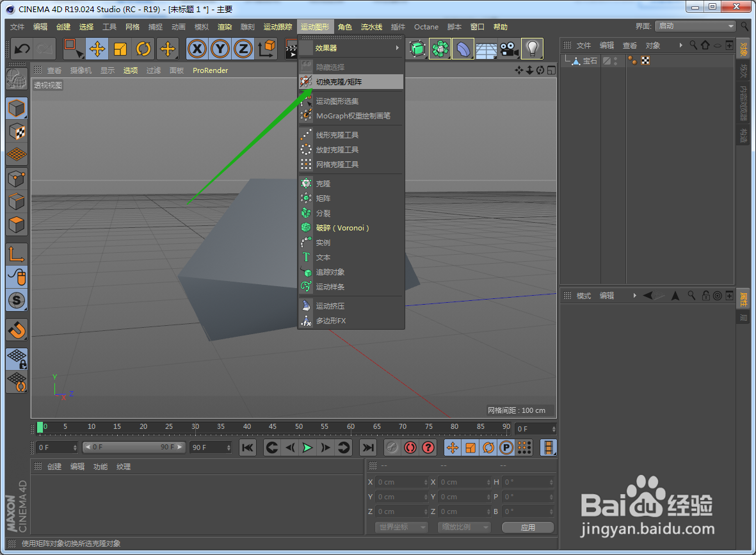Image resolution: width=756 pixels, height=555 pixels.
Task: Go to end of animation
Action: (x=368, y=447)
